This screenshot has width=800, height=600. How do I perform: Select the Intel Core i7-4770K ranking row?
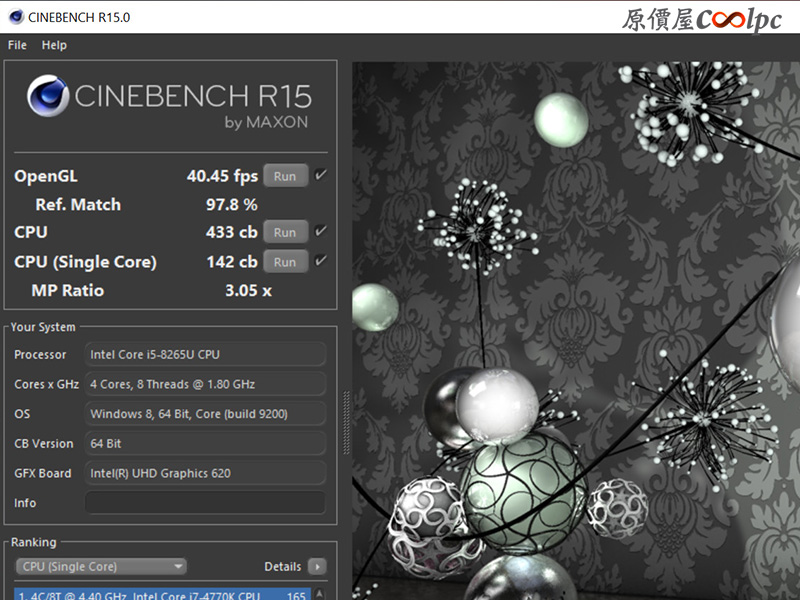click(162, 594)
